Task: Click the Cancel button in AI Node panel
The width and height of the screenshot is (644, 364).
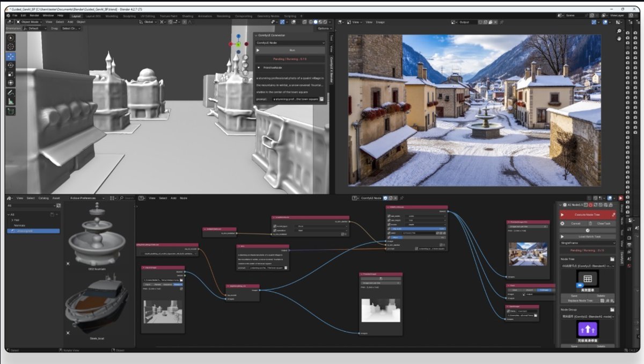Action: 575,223
